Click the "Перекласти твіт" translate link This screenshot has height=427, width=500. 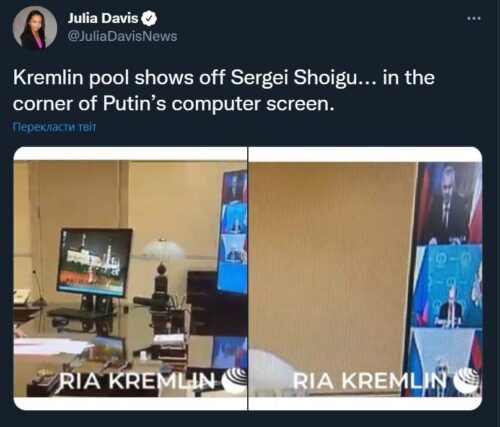tap(55, 127)
